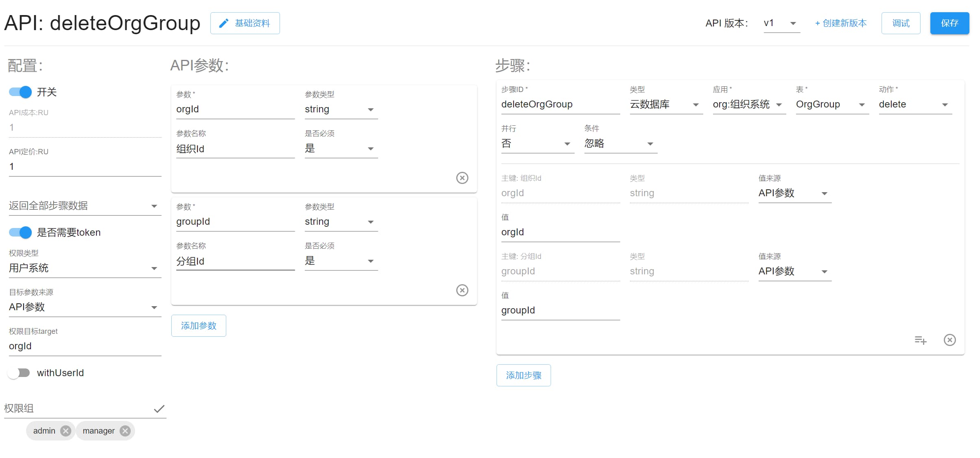Remove the manager permission chip
The image size is (980, 458).
pos(125,431)
